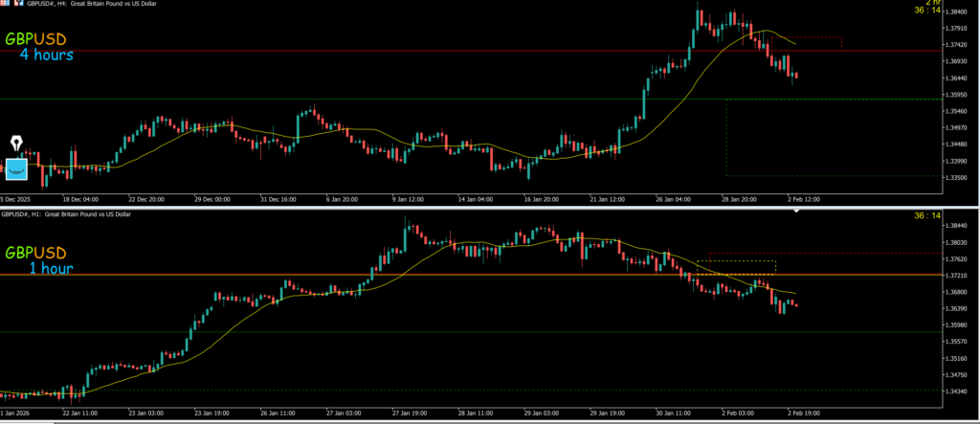The width and height of the screenshot is (980, 424).
Task: Click 22 Jan 11:00 on H1 time axis
Action: tap(81, 413)
